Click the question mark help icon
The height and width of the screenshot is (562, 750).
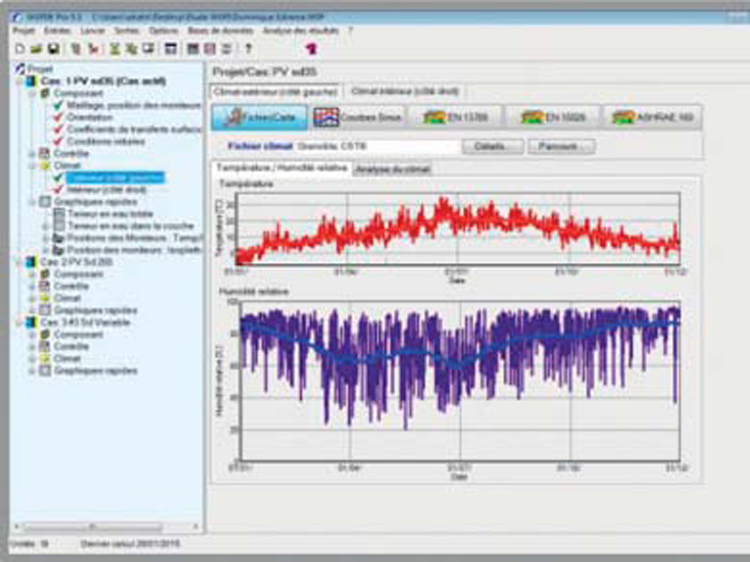(x=248, y=48)
